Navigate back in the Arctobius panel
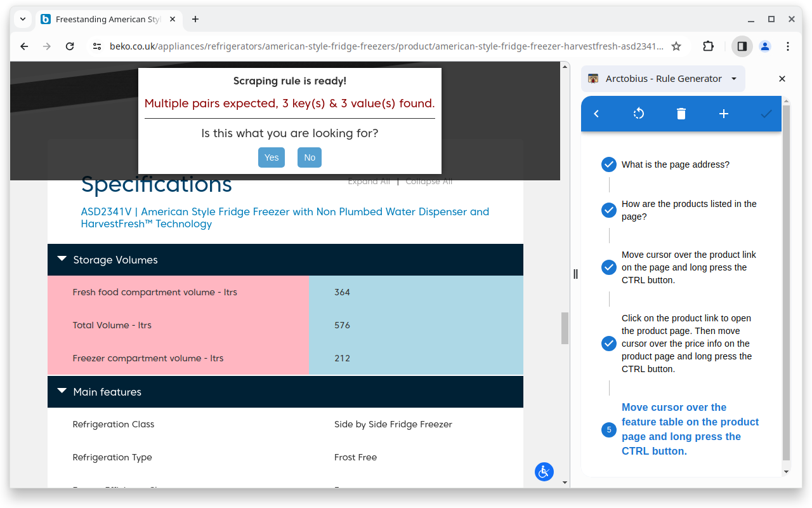 (596, 114)
